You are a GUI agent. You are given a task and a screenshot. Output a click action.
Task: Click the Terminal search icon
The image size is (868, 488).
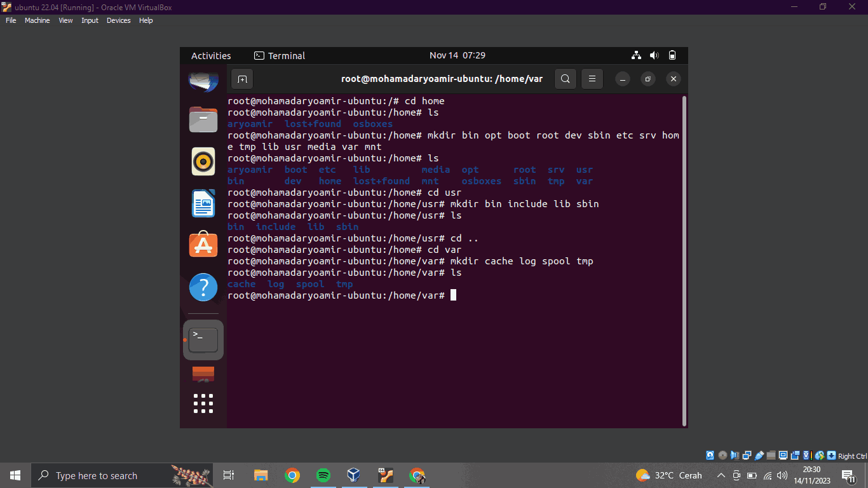point(566,79)
